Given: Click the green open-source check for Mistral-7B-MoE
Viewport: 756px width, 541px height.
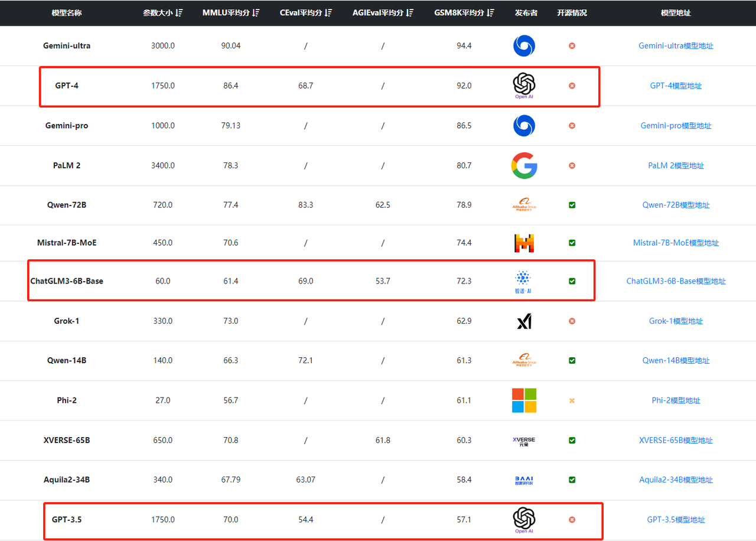Looking at the screenshot, I should click(572, 243).
